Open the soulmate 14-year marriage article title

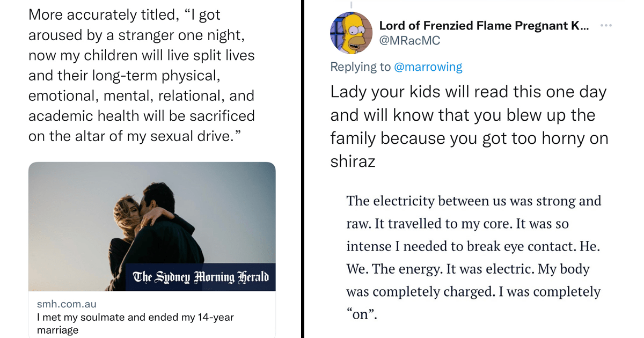[x=135, y=324]
